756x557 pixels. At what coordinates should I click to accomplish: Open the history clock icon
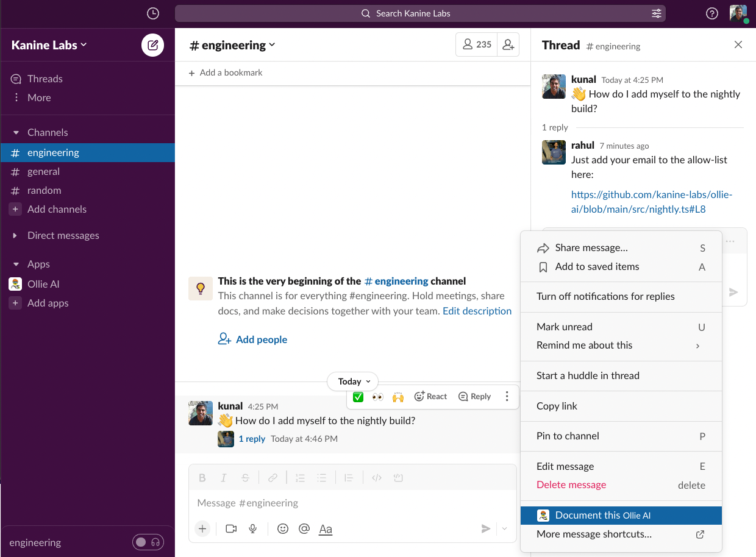(153, 13)
